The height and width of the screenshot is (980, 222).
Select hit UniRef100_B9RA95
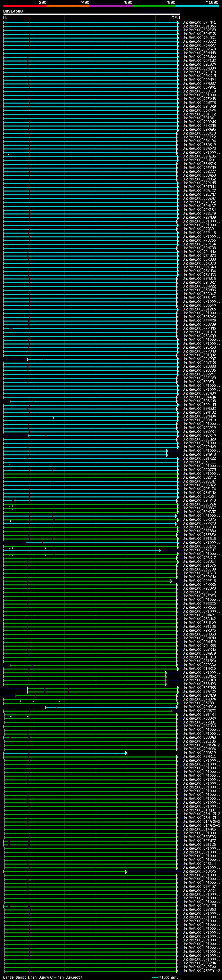(x=199, y=129)
